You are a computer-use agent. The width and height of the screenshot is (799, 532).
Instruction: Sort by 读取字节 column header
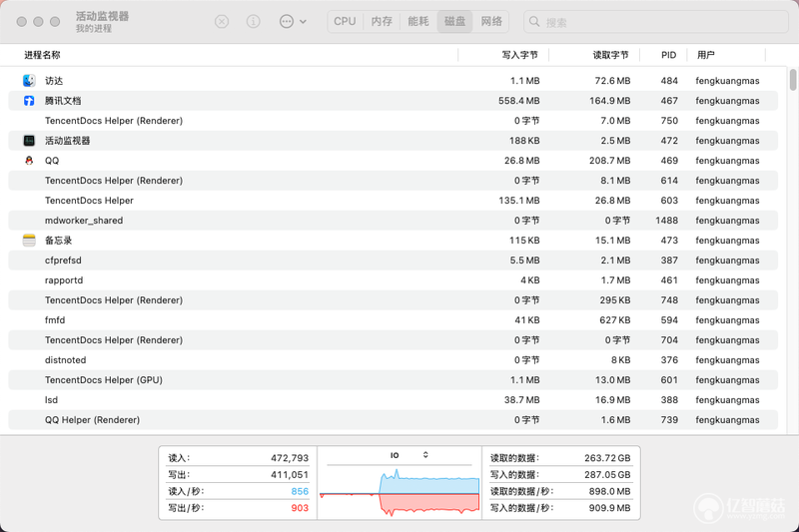tap(610, 55)
